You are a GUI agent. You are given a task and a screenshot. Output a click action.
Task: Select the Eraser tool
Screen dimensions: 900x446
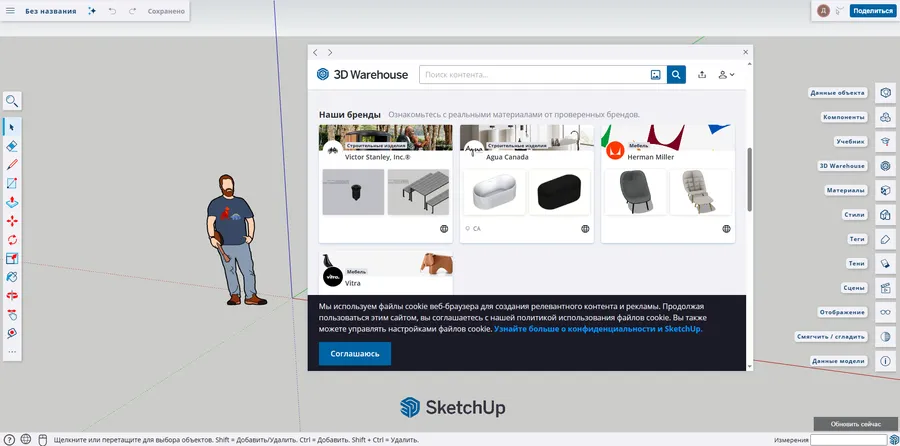12,146
